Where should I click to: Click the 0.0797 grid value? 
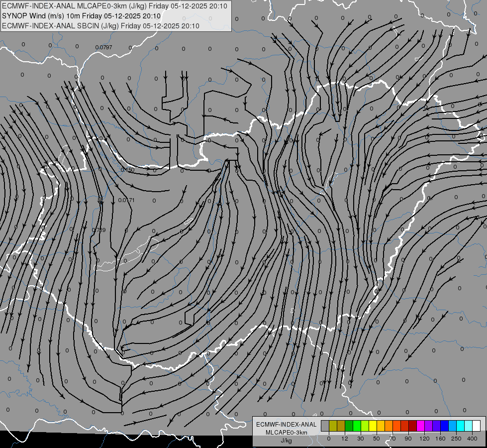click(x=104, y=47)
